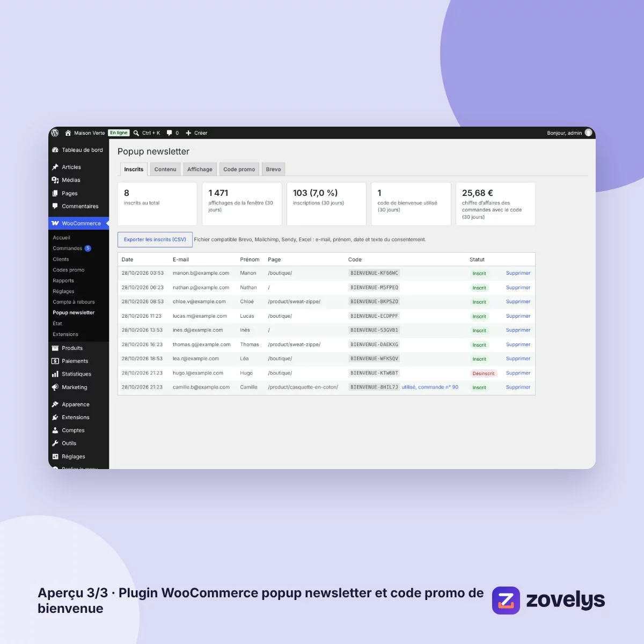Click the Statut column header
The height and width of the screenshot is (644, 644).
477,259
